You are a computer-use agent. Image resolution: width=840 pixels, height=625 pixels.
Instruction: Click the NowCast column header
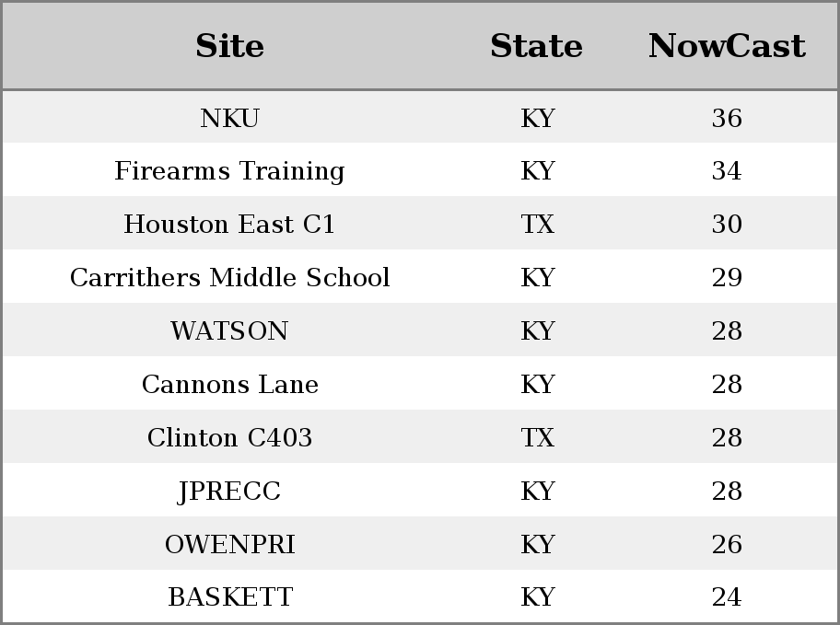coord(727,46)
